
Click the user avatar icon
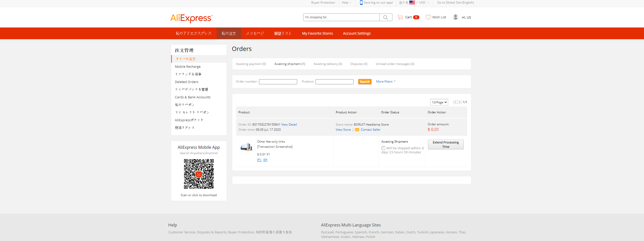pyautogui.click(x=456, y=17)
